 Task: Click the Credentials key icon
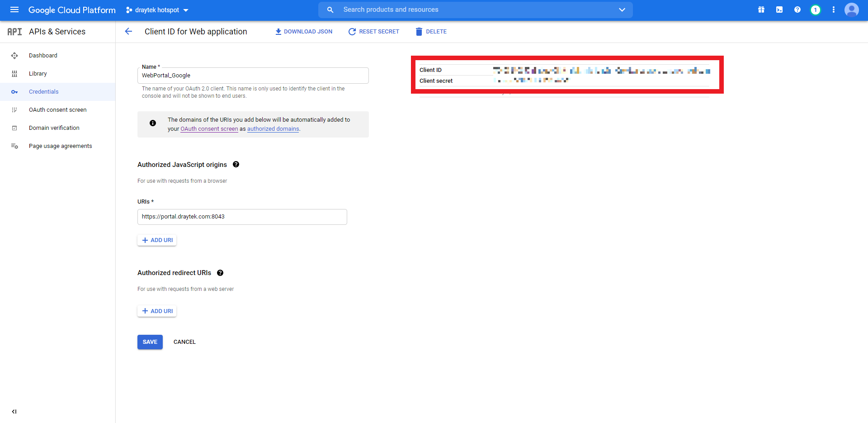(14, 92)
